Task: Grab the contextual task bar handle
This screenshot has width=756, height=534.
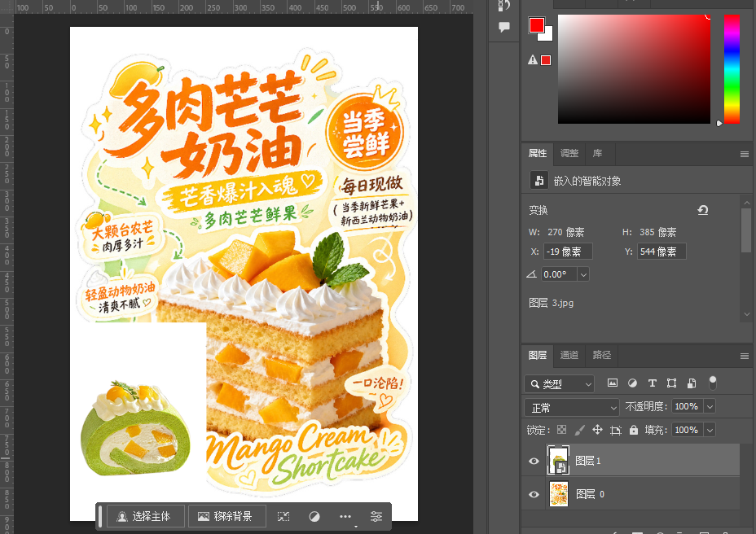Action: pos(100,516)
